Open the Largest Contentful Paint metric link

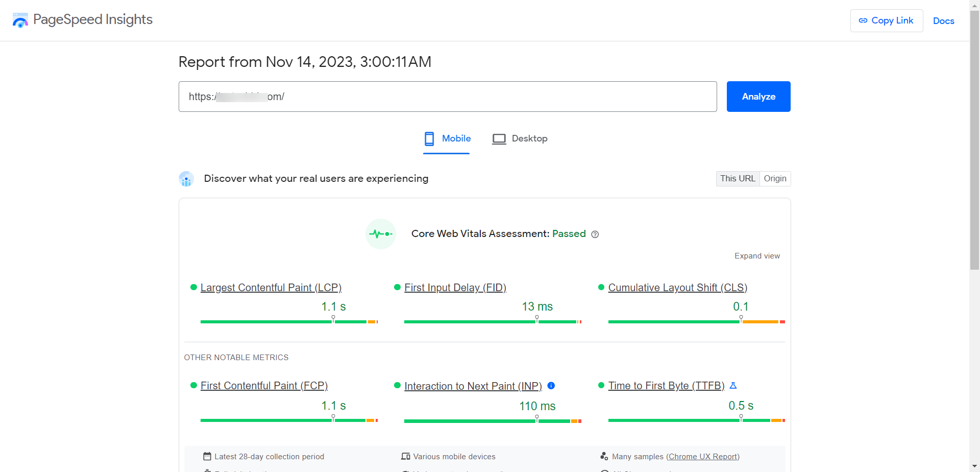[271, 287]
